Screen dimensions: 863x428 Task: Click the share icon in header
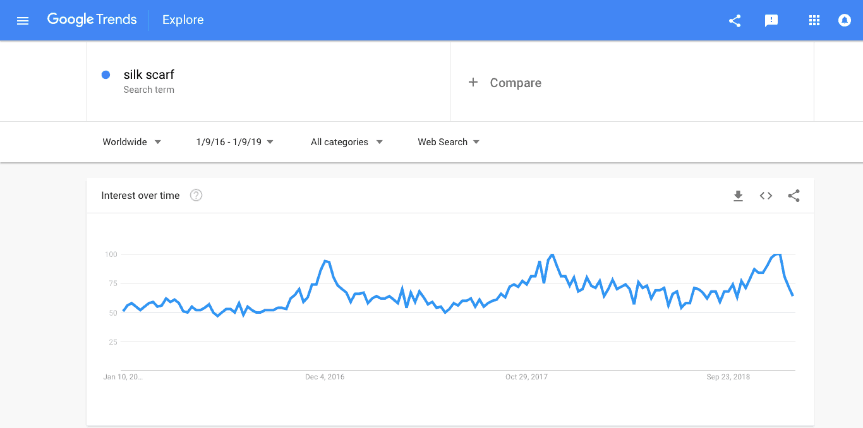click(x=734, y=21)
